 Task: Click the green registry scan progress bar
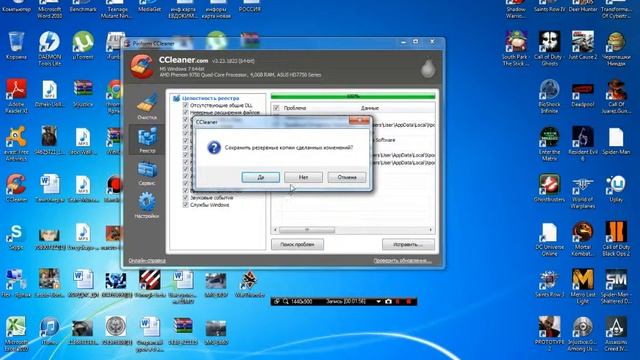pyautogui.click(x=353, y=96)
